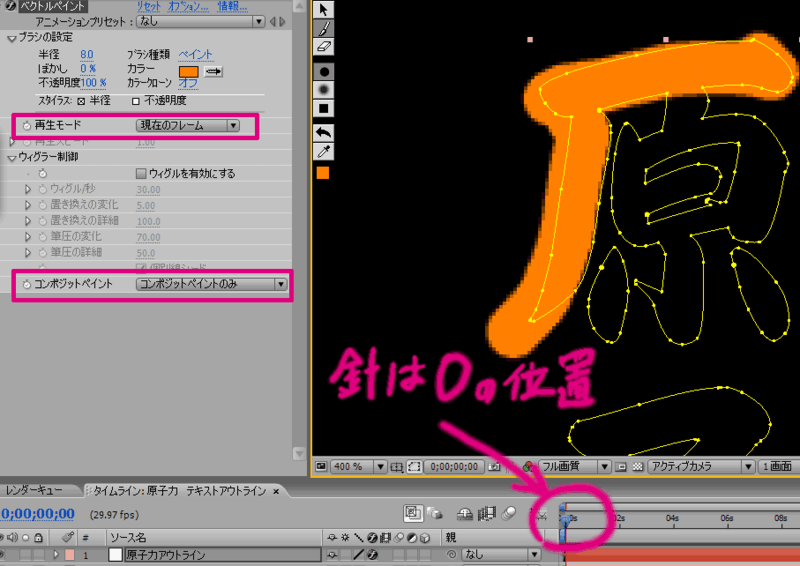Choose the soft round brush tip
This screenshot has height=566, width=800.
323,90
